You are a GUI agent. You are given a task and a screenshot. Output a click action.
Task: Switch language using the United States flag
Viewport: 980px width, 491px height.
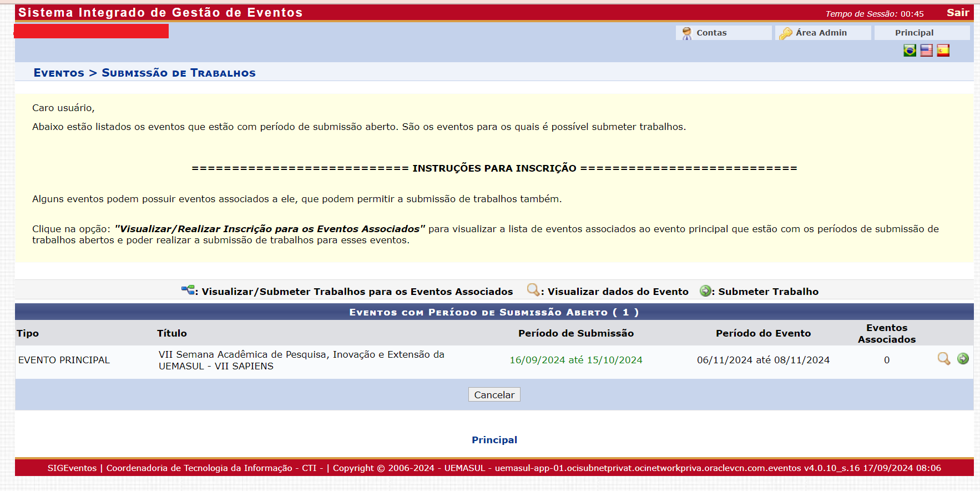point(926,51)
